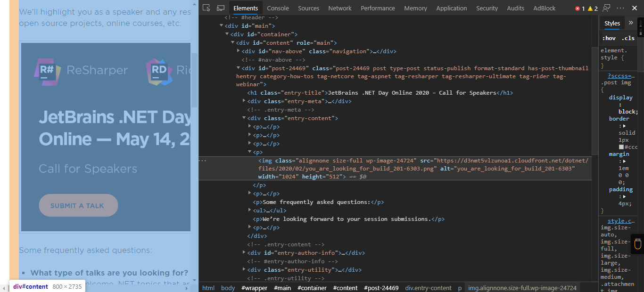Screen dimensions: 644x292
Task: Toggle the .cls class editor
Action: point(627,38)
